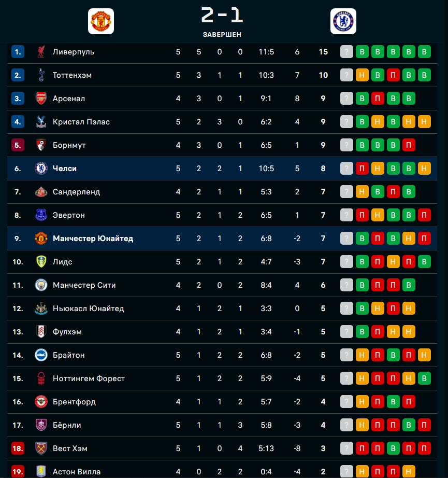The image size is (448, 478).
Task: Click the Manchester United crest in header
Action: [x=101, y=21]
